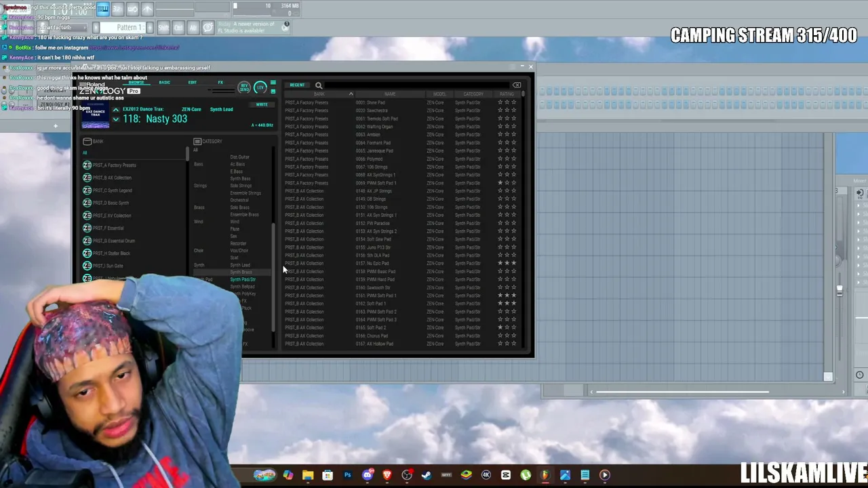Click the WRITE button
This screenshot has width=868, height=488.
tap(262, 104)
